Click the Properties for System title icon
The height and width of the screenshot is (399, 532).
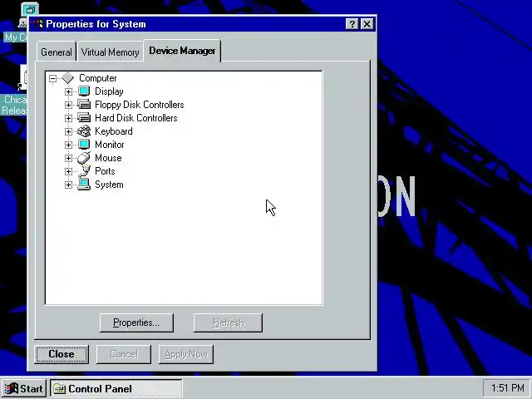pos(38,24)
